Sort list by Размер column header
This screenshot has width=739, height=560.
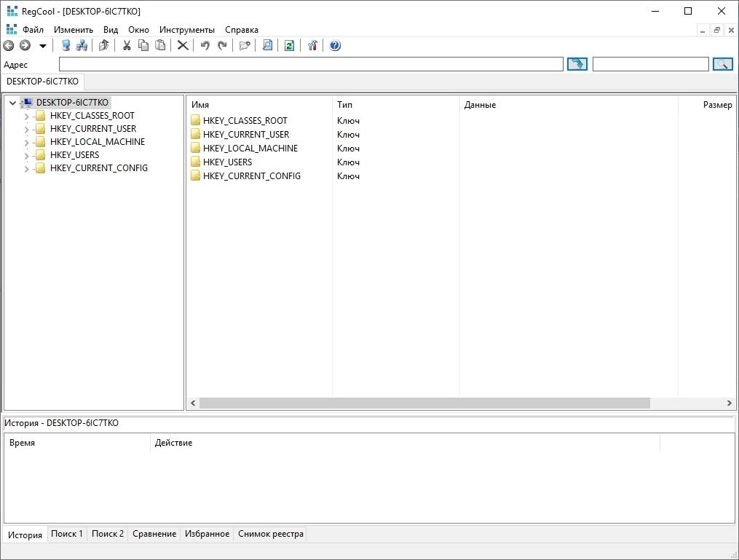coord(707,105)
